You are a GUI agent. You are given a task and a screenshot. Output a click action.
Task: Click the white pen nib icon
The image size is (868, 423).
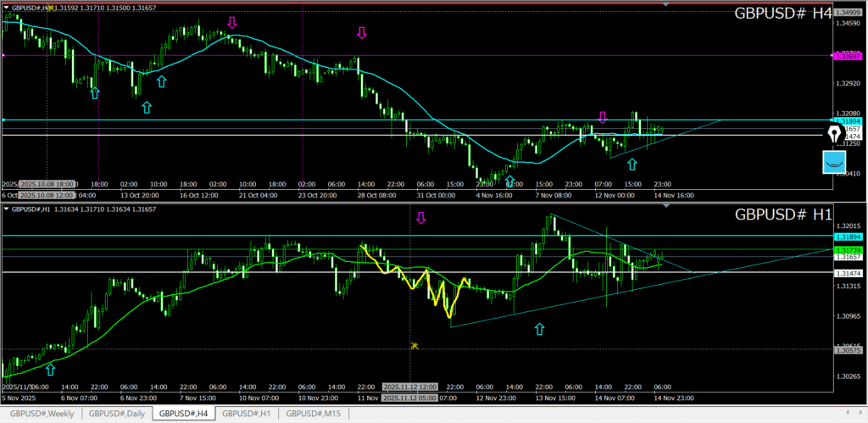[835, 135]
